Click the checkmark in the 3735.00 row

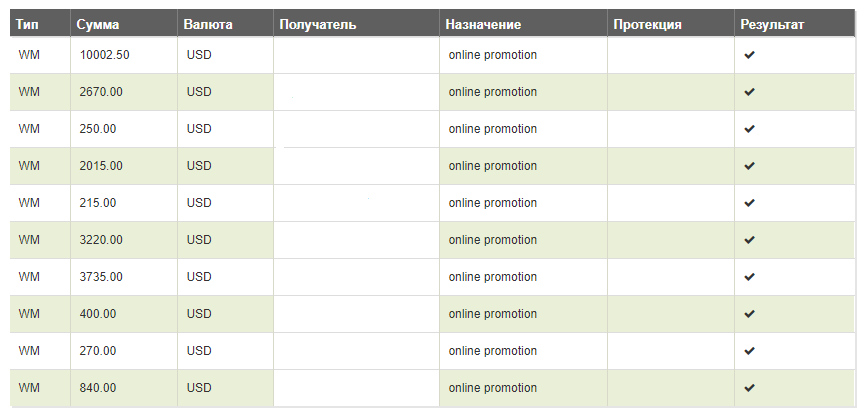point(749,277)
